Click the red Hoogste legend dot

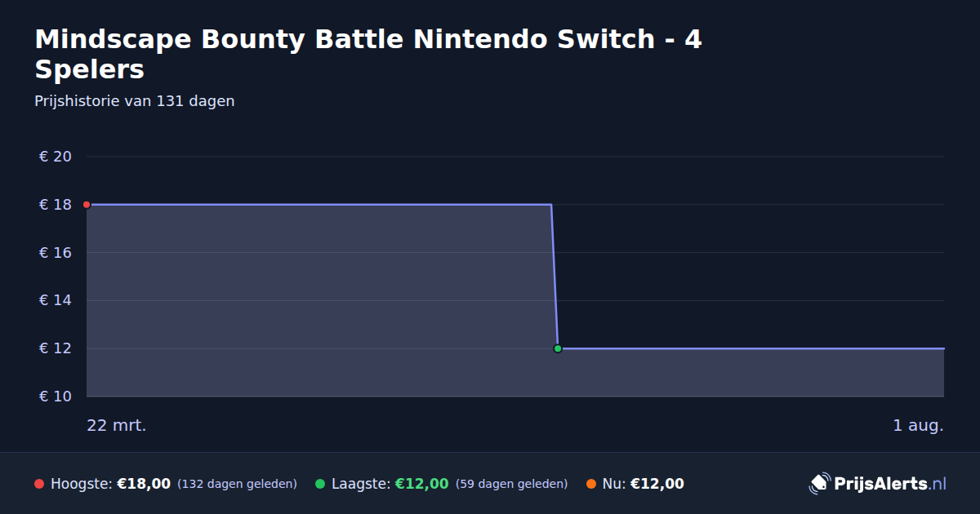39,484
